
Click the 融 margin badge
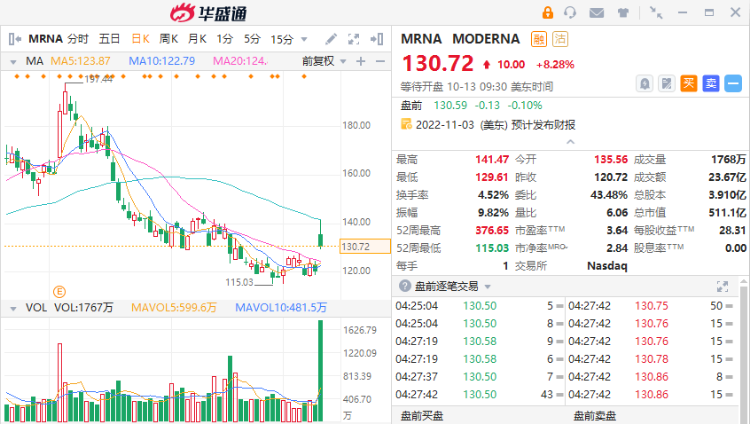click(x=539, y=39)
